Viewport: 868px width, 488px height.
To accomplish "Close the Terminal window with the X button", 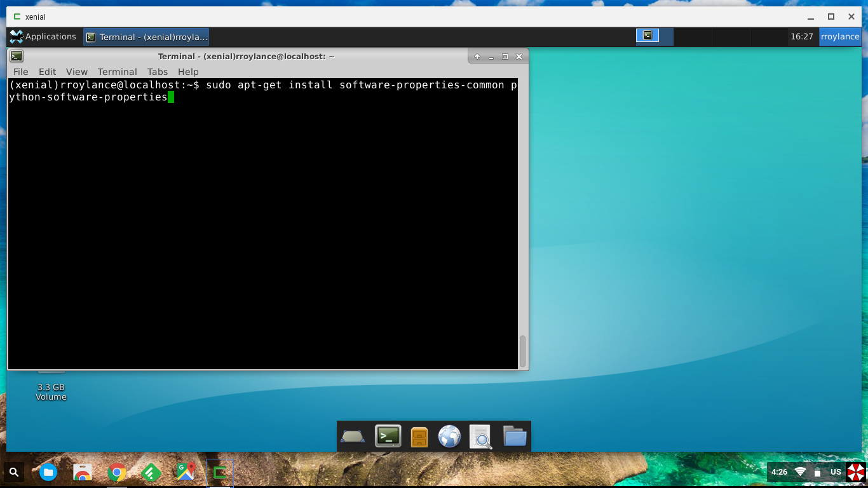I will [519, 57].
